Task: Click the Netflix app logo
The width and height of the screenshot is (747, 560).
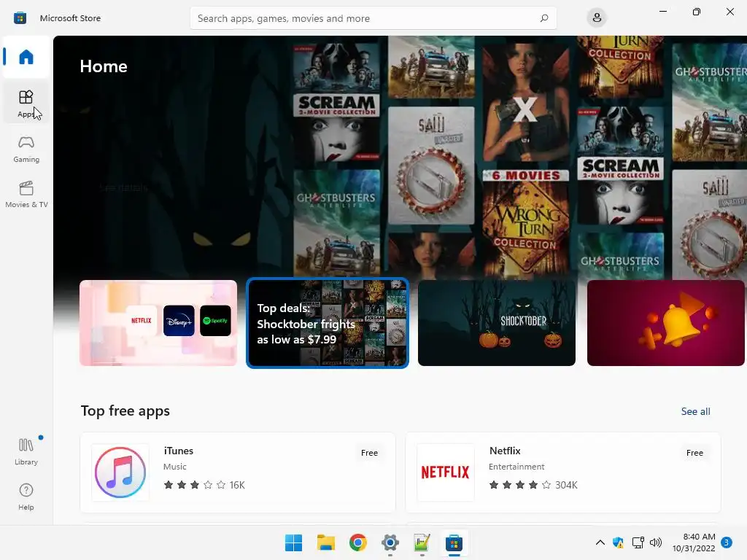Action: click(x=446, y=472)
